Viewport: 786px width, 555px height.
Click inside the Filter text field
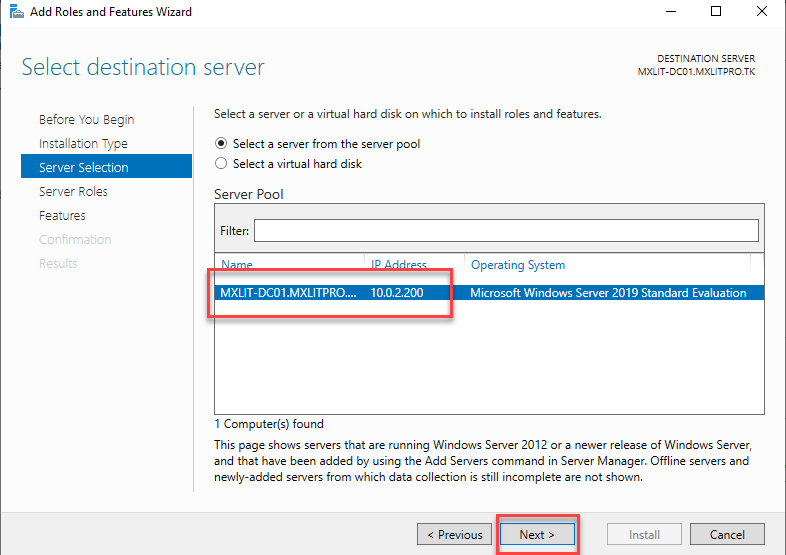click(x=505, y=230)
